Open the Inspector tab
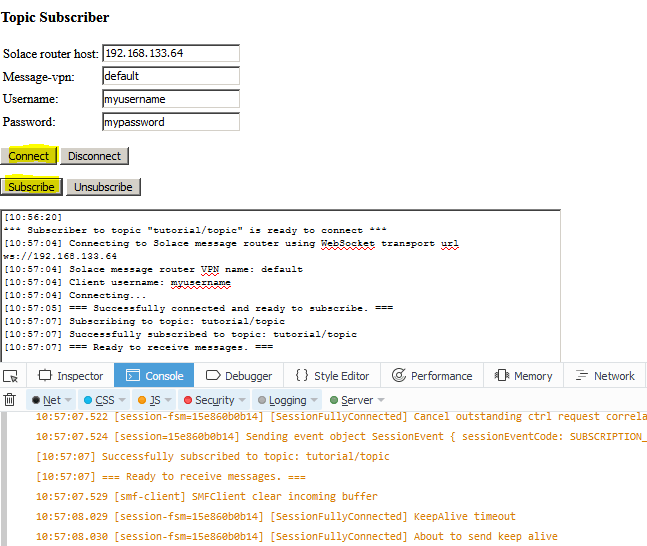Screen dimensions: 647x546 [x=70, y=376]
